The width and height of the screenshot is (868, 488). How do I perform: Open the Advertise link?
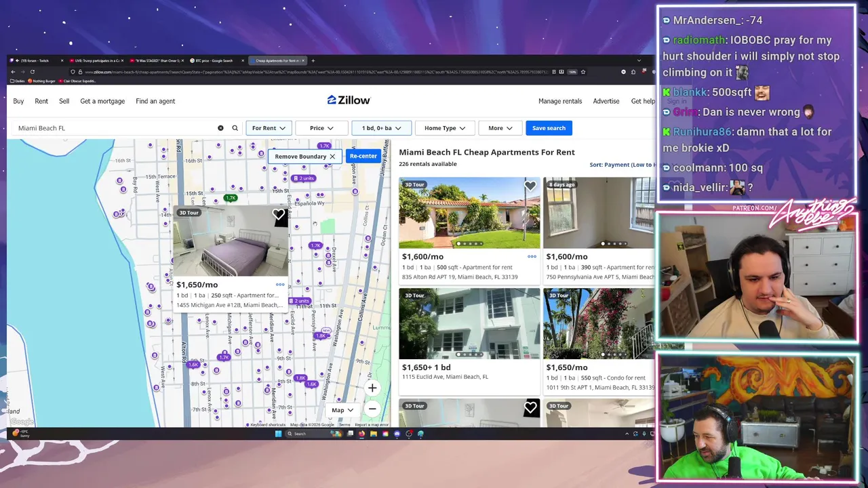click(606, 101)
